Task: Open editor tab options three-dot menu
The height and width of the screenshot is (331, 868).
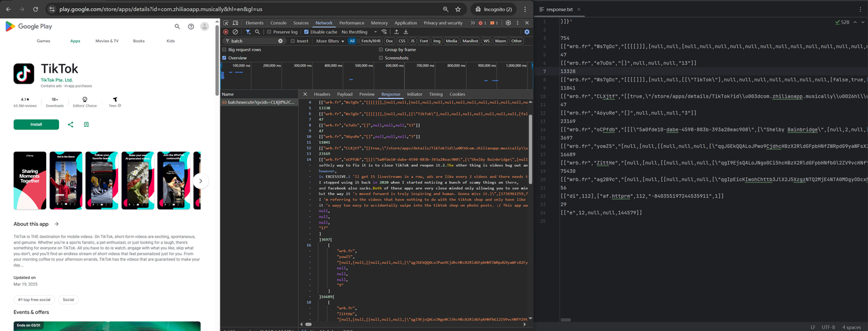Action: pos(861,9)
